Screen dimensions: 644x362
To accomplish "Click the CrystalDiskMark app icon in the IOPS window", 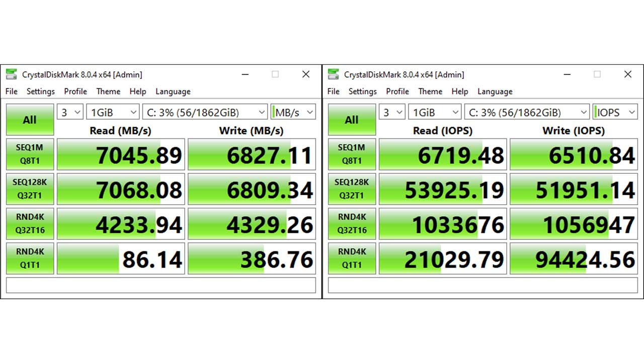I will click(x=333, y=74).
